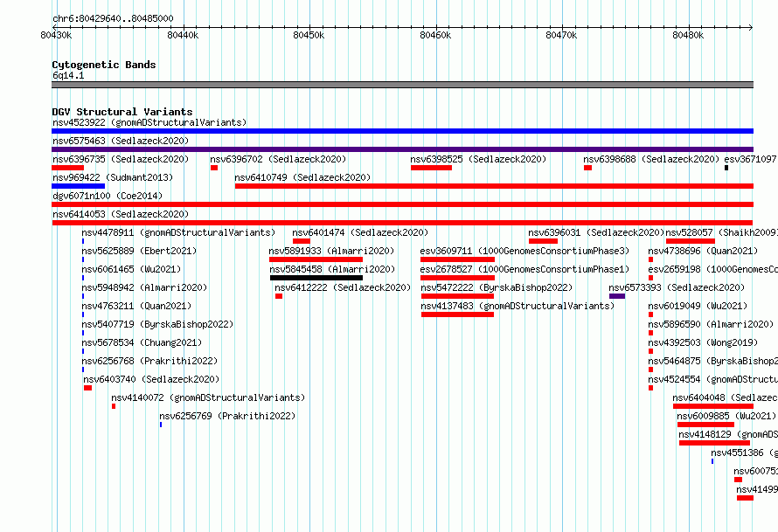Open nsv5407719 ByrskaBishop2022 variant
Viewport: 778px width, 532px height.
(157, 324)
